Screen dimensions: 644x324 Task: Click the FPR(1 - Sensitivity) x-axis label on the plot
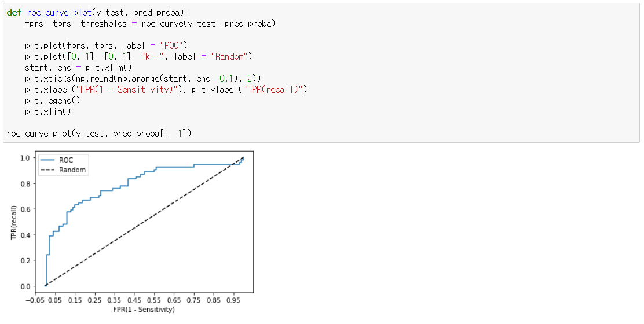144,309
